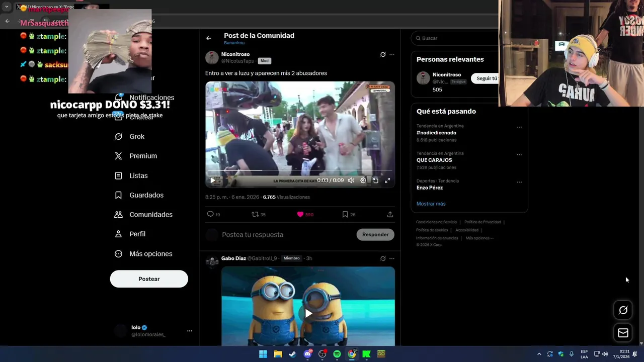Screen dimensions: 644x362
Task: Open File Explorer from the taskbar
Action: coord(278,354)
